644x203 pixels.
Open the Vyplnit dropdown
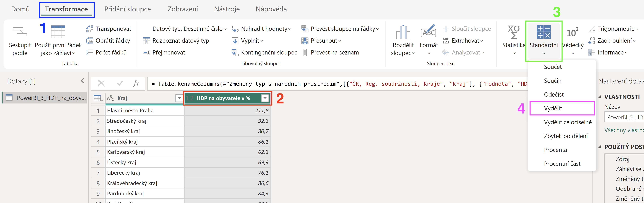click(247, 40)
